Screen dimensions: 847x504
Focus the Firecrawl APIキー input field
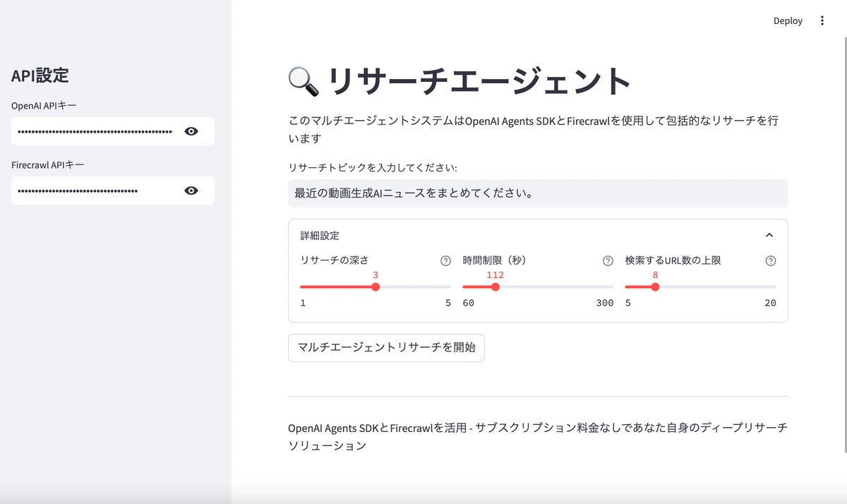pyautogui.click(x=96, y=191)
